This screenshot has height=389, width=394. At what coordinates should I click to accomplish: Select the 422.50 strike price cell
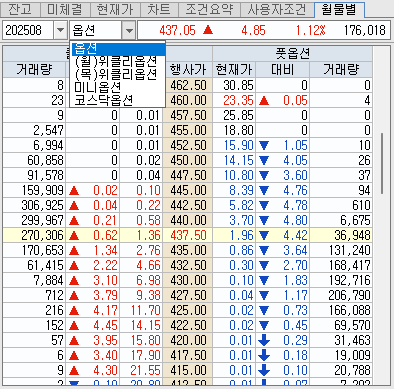pyautogui.click(x=188, y=325)
